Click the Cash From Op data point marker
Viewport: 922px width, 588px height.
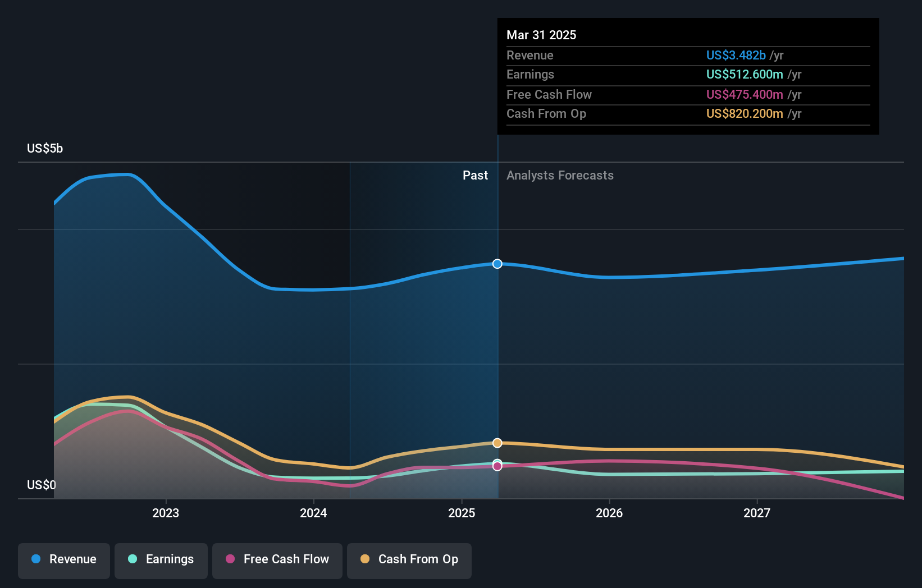click(x=497, y=443)
